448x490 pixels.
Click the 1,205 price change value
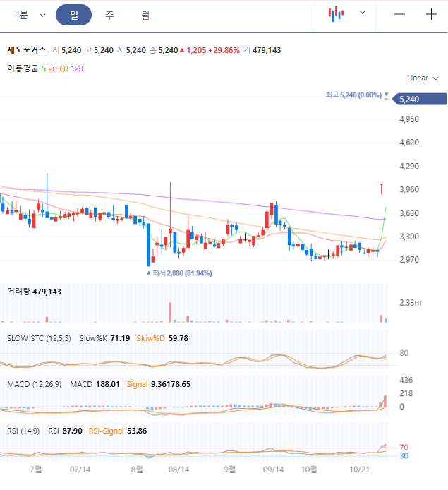[197, 50]
